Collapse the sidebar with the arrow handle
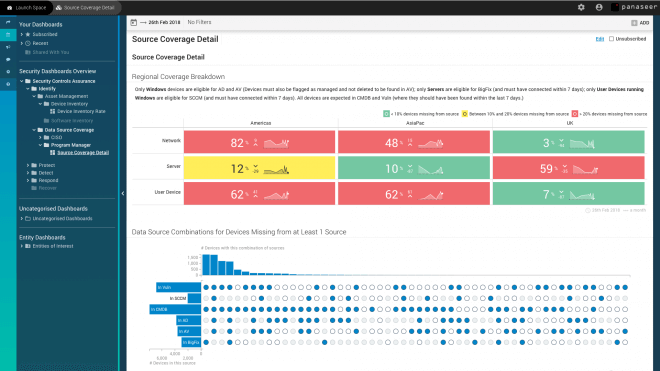Screen dimensions: 660x371 [122, 193]
